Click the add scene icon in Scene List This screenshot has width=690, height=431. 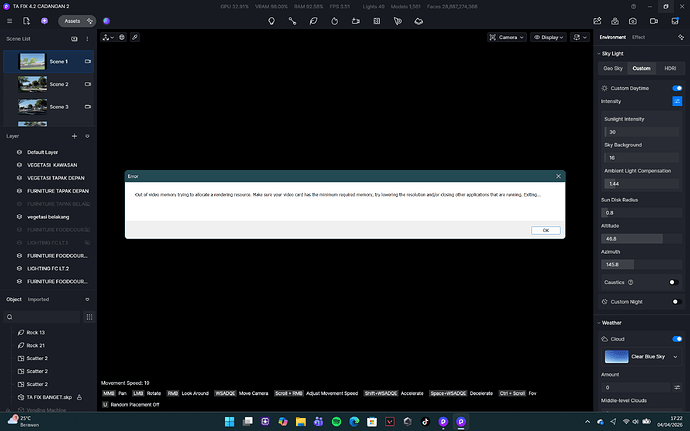coord(74,39)
